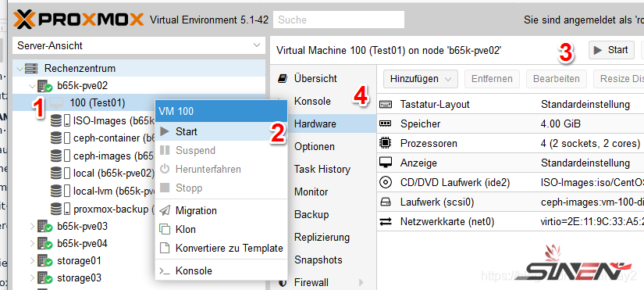Click the local storage database icon
Image resolution: width=644 pixels, height=290 pixels.
click(x=60, y=174)
